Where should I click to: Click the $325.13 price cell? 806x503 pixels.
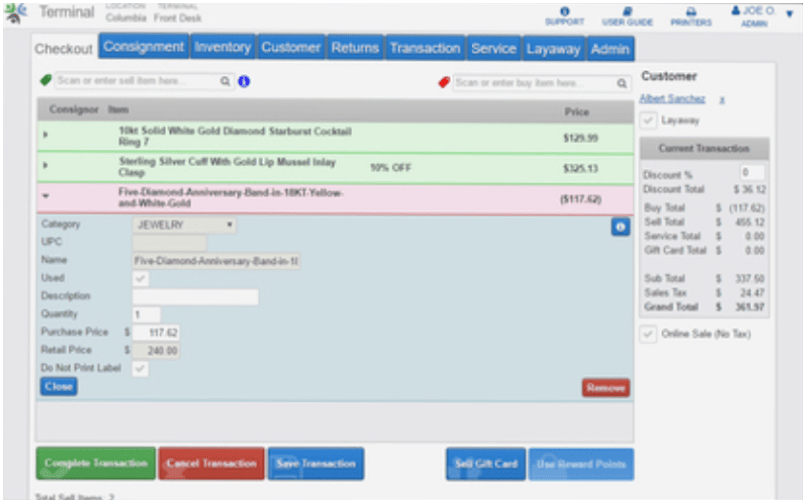(x=580, y=169)
